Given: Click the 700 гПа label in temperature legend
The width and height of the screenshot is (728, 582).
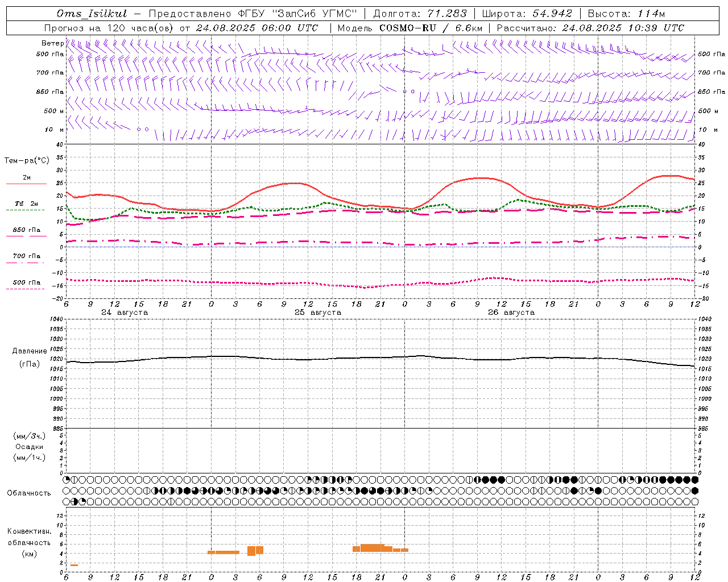Looking at the screenshot, I should coord(26,256).
